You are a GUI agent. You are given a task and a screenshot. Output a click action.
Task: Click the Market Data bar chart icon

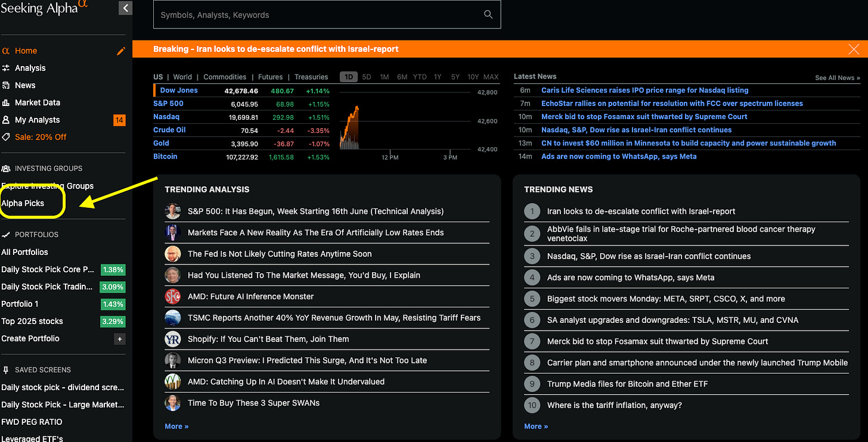(6, 102)
